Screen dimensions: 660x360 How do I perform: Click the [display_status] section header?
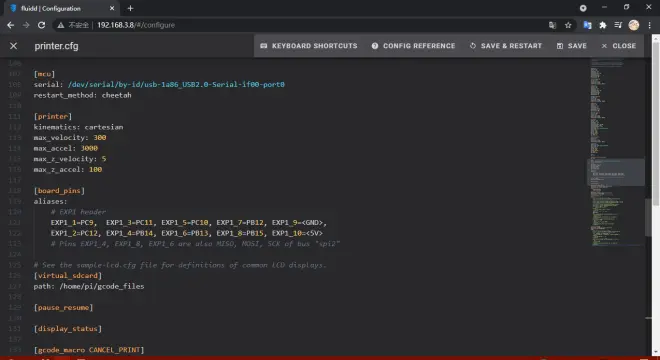(67, 328)
